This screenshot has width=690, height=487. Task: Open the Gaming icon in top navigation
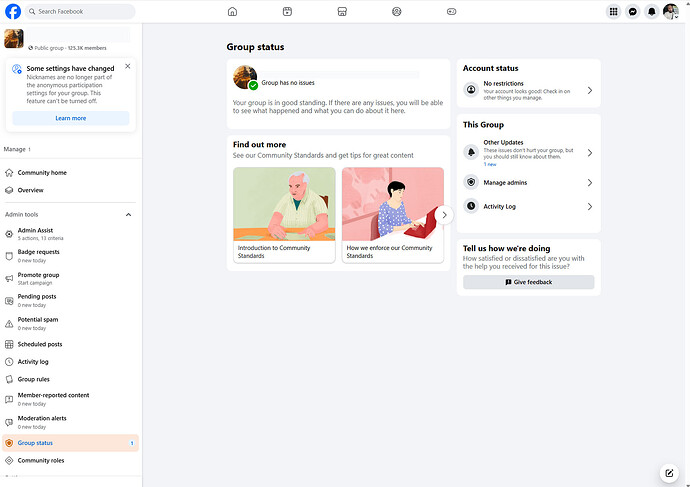[x=451, y=12]
